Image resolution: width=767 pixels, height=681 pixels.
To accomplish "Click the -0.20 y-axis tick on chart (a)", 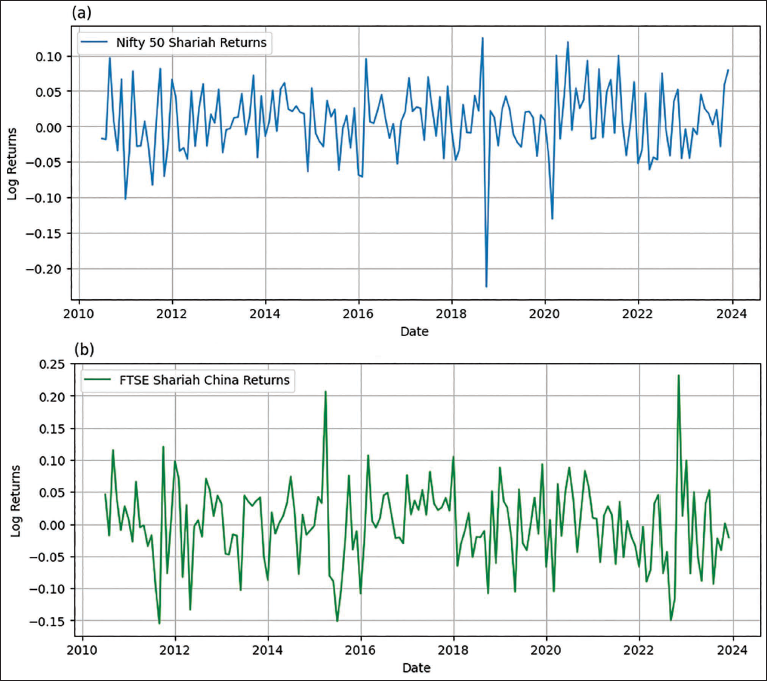I will coord(45,269).
